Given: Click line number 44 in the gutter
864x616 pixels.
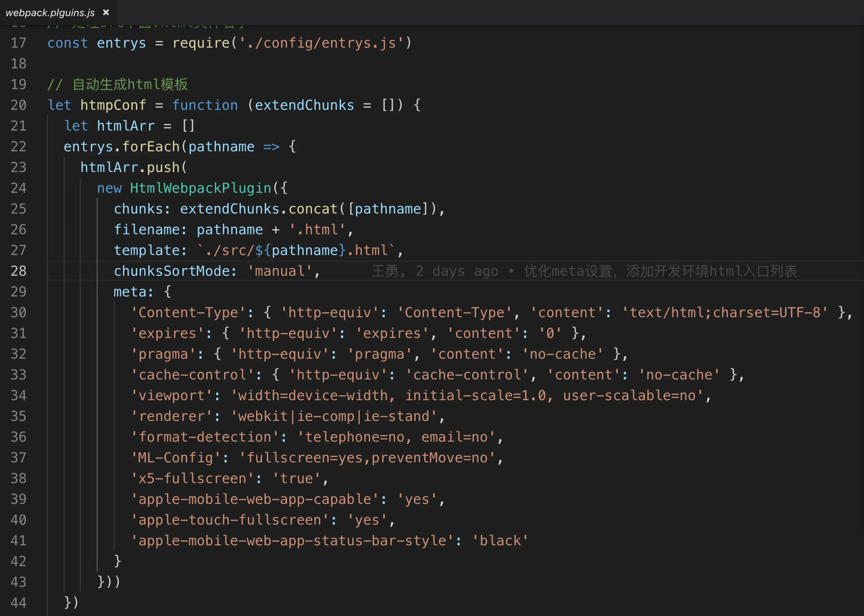Looking at the screenshot, I should click(19, 603).
